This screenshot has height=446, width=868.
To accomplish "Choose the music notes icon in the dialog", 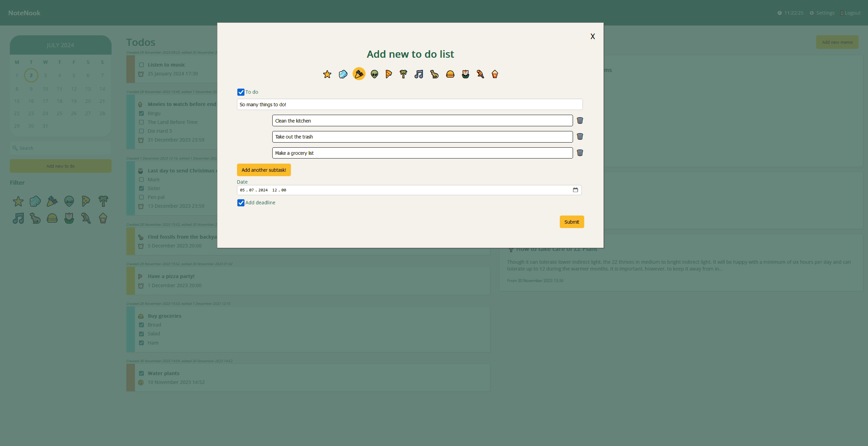I will click(x=419, y=74).
